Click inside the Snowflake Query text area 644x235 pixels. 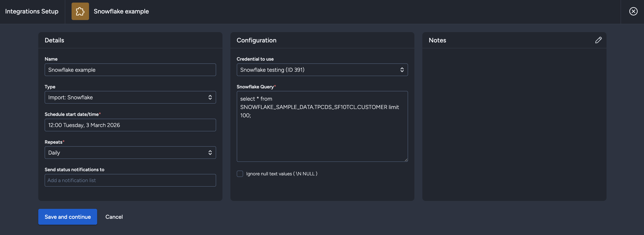point(322,135)
